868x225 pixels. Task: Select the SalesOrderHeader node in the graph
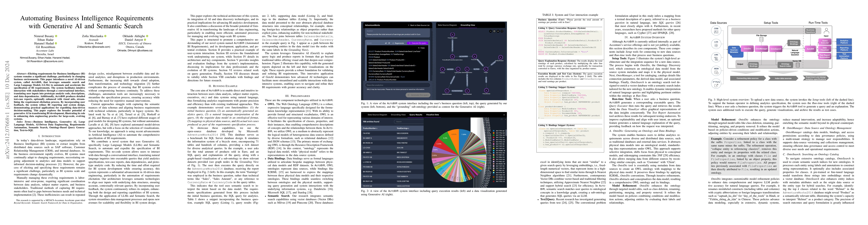447,91
